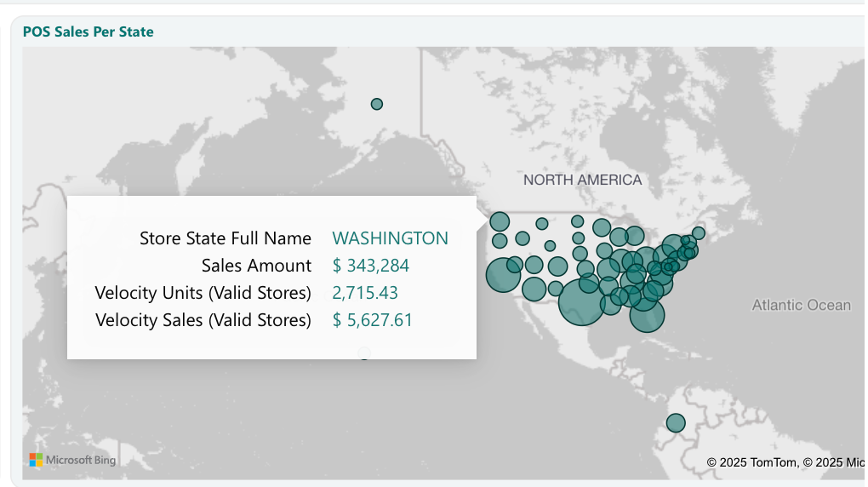Select the small bubble over North Dakota
The image size is (868, 487).
(x=577, y=221)
